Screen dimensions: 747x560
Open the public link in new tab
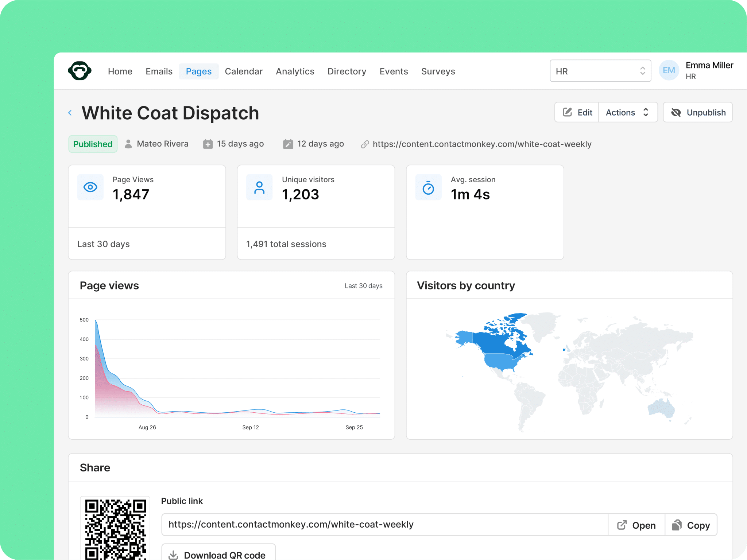[x=636, y=525]
